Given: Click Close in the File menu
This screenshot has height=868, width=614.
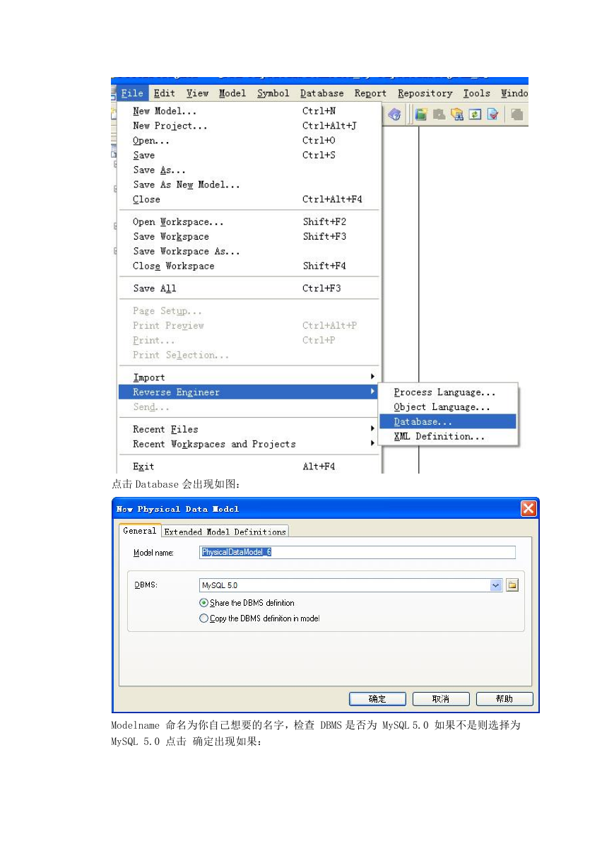Looking at the screenshot, I should coord(250,199).
